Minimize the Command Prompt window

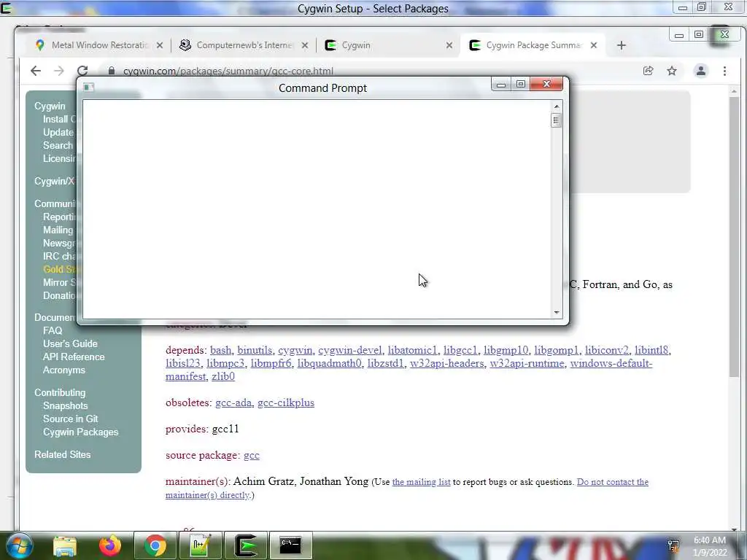500,85
